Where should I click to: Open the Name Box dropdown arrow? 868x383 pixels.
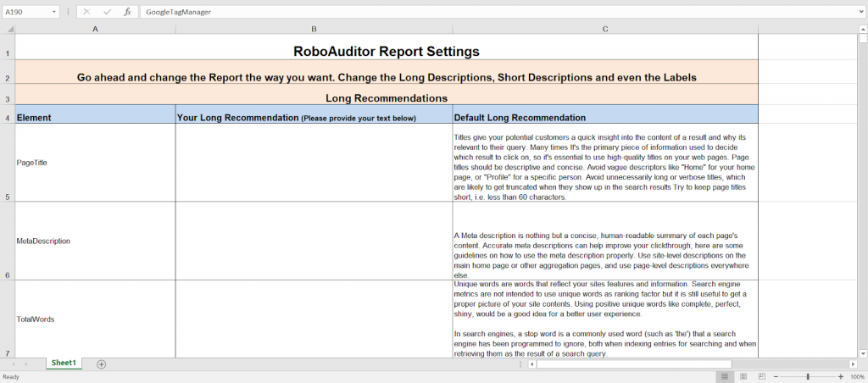tap(53, 12)
